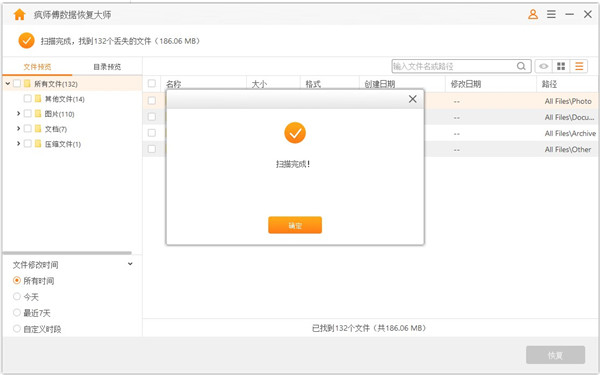Click the orange home icon
The image size is (600, 375).
point(20,15)
